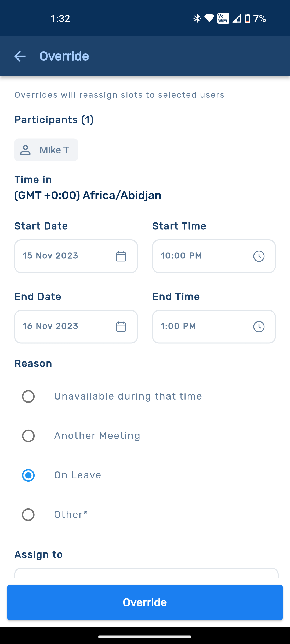Open the Start Date calendar icon
The width and height of the screenshot is (290, 644).
121,256
